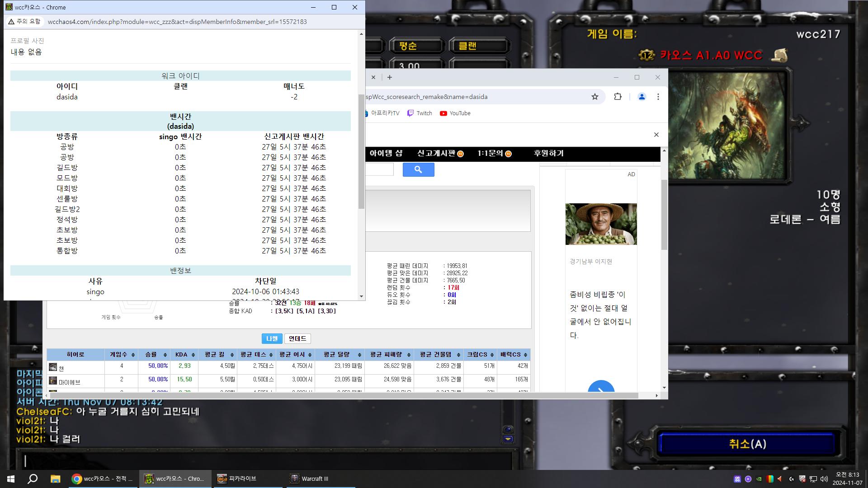This screenshot has height=488, width=868.
Task: Open the taskbar clock showing 오전 8:13
Action: pyautogui.click(x=847, y=479)
